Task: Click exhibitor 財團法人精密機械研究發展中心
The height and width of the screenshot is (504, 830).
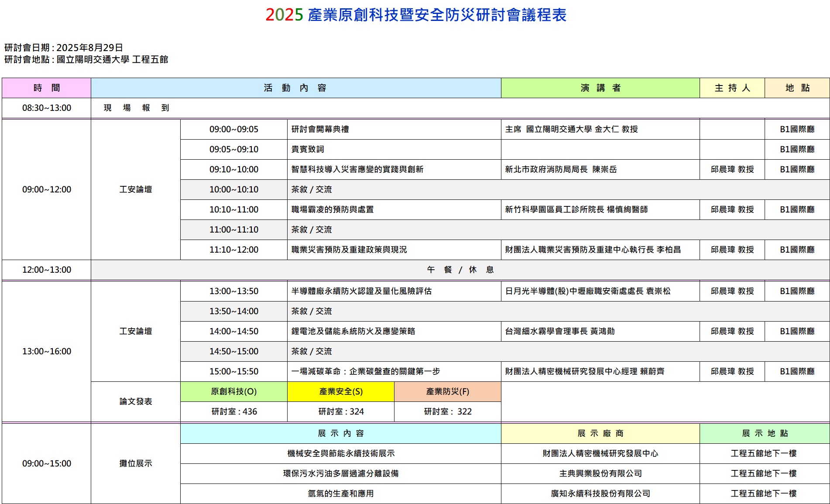Action: [600, 453]
